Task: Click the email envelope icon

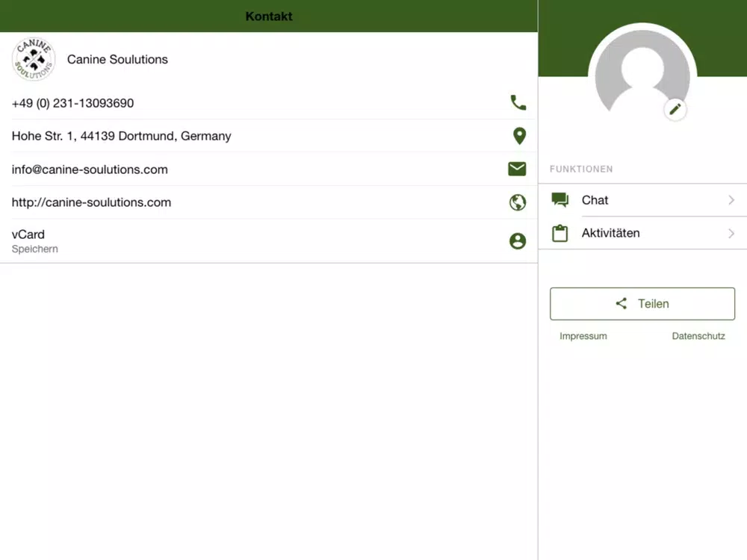Action: click(x=517, y=169)
